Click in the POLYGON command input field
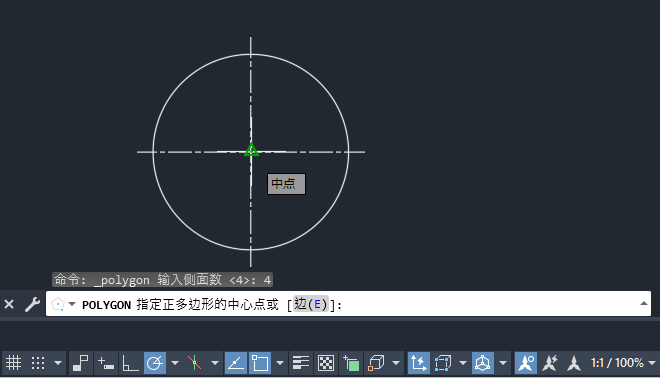The width and height of the screenshot is (660, 378). click(348, 303)
